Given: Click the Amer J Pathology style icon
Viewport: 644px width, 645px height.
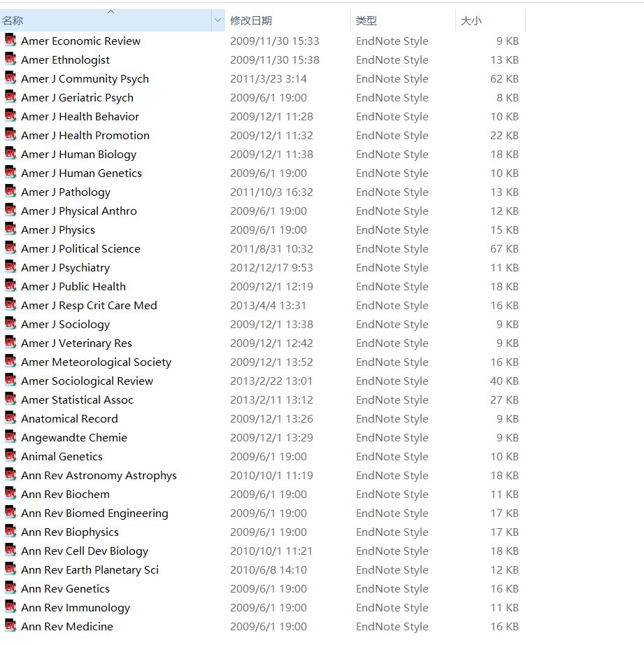Looking at the screenshot, I should (10, 191).
